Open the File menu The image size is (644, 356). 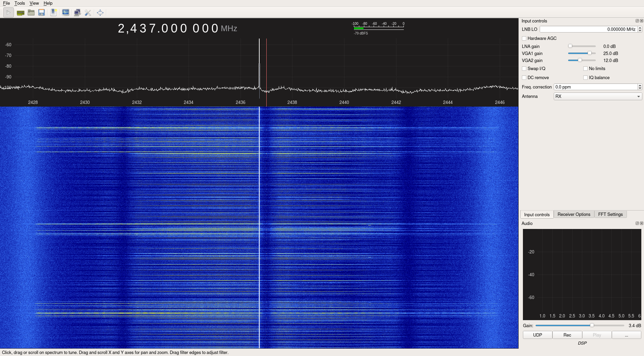pyautogui.click(x=6, y=3)
